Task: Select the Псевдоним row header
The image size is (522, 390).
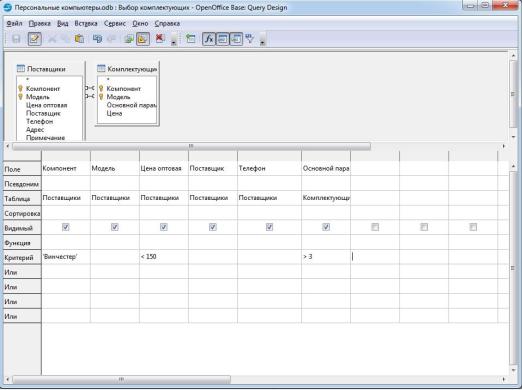Action: (x=22, y=184)
